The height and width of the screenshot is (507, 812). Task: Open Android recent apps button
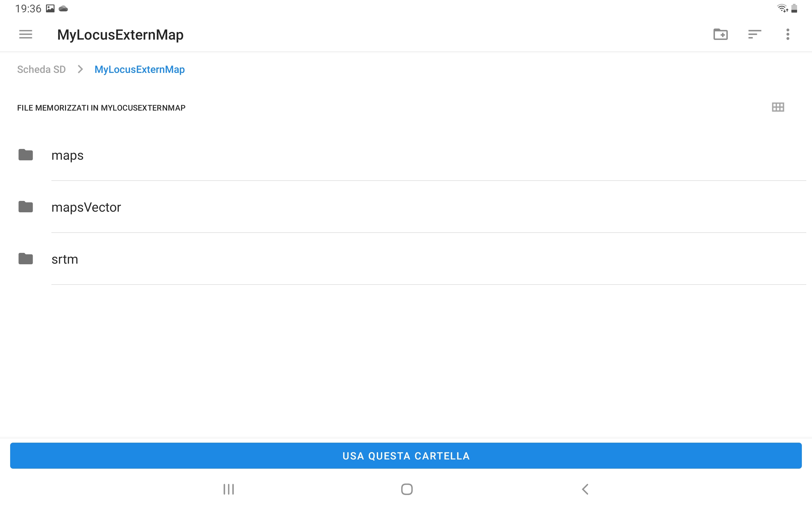228,489
